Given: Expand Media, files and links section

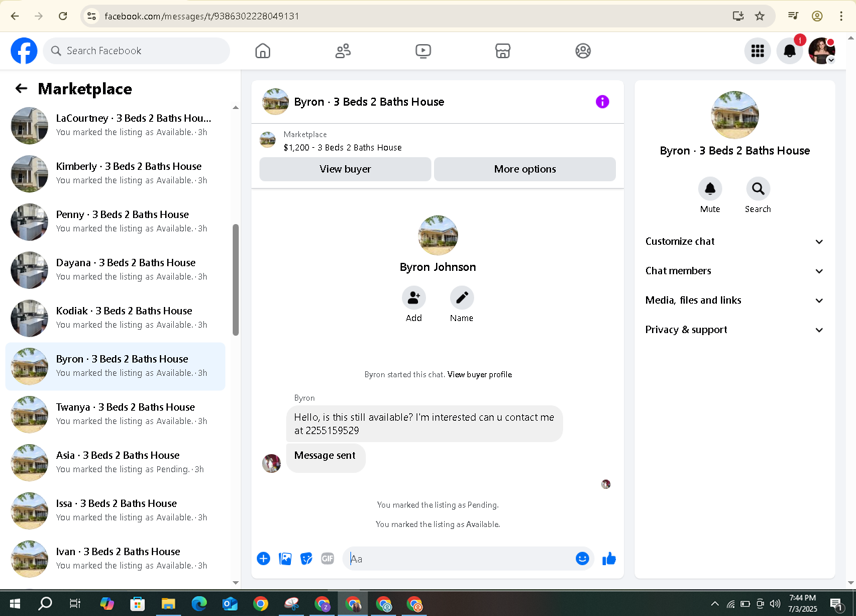Looking at the screenshot, I should 734,300.
